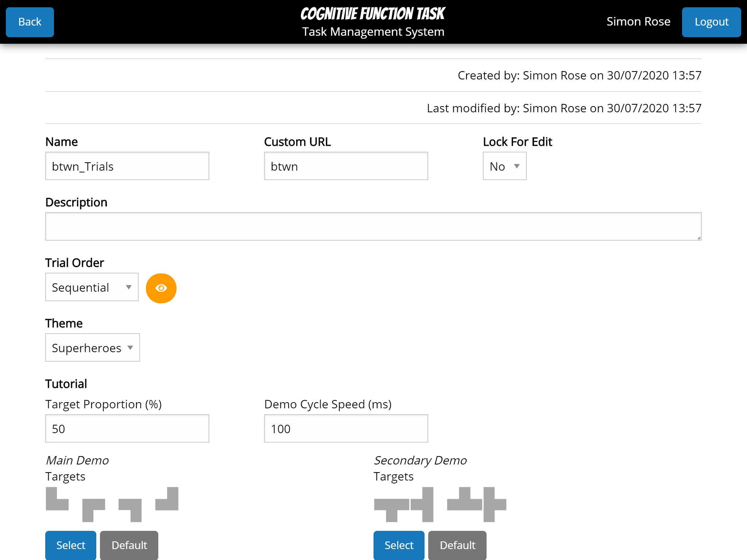Click the Cognitive Function Task title
The height and width of the screenshot is (560, 747).
373,14
